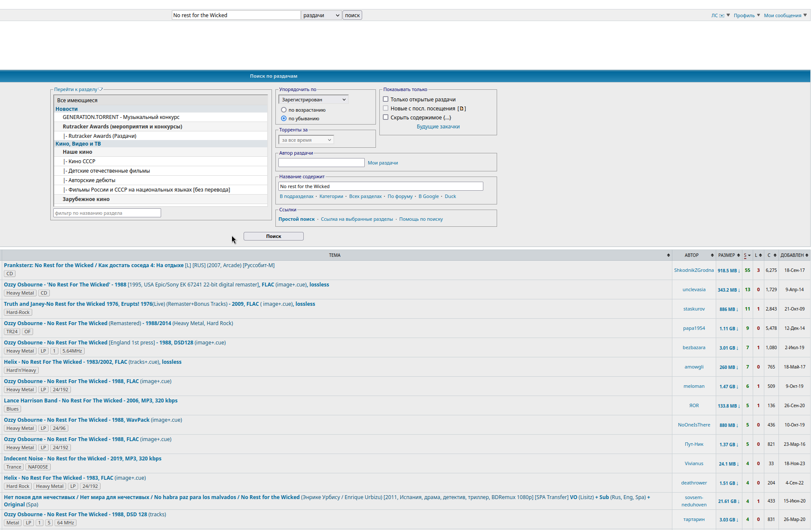Download the 886 MB torrent by staskurov
Image resolution: width=812 pixels, height=530 pixels.
pos(729,309)
